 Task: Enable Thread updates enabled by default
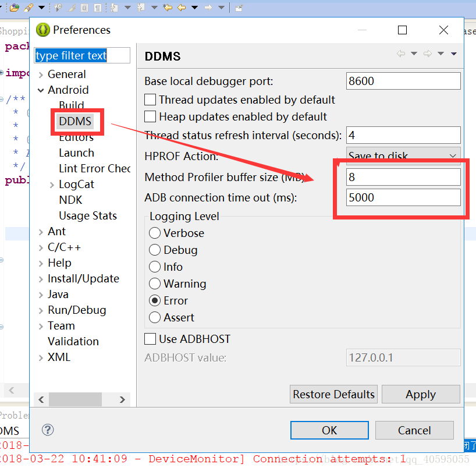[150, 100]
